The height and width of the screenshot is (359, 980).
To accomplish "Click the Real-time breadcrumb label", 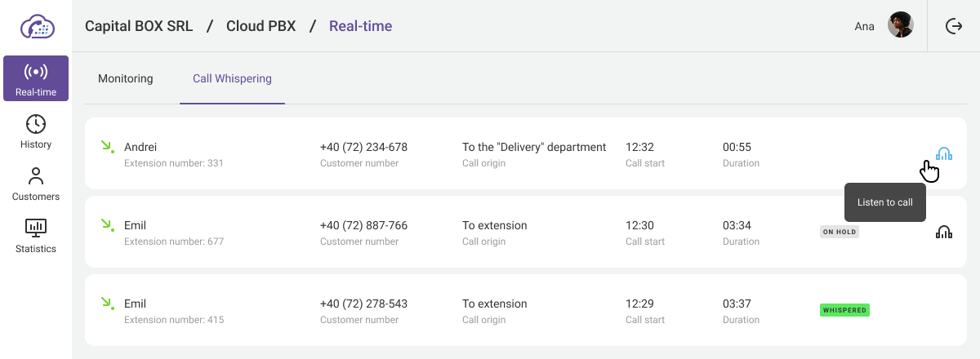I will (x=360, y=26).
